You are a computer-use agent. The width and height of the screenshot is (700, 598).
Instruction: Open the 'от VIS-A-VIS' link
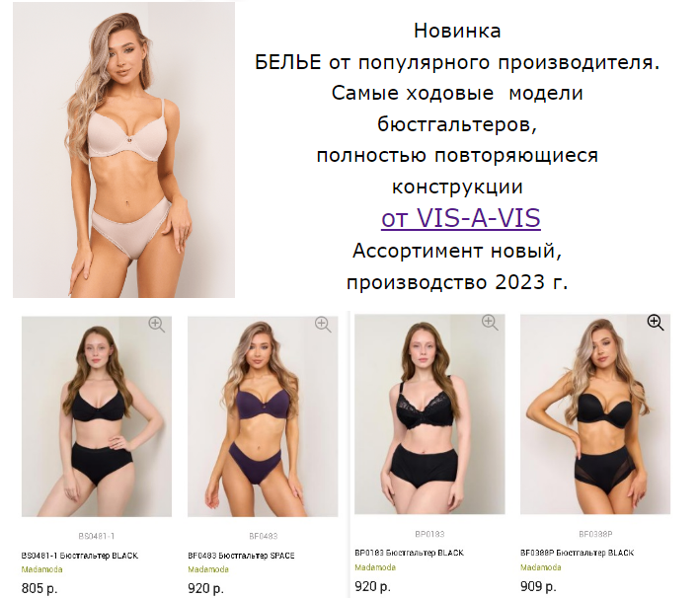pyautogui.click(x=461, y=218)
